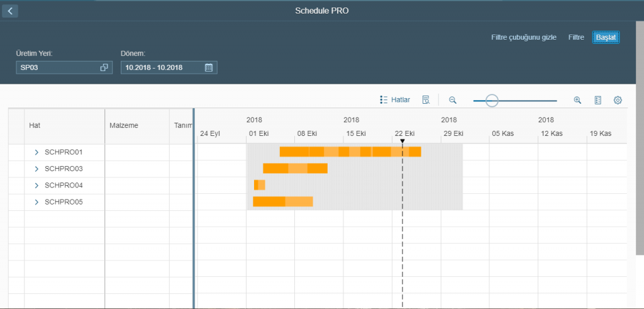Click the Hatlar list icon button

click(x=395, y=99)
